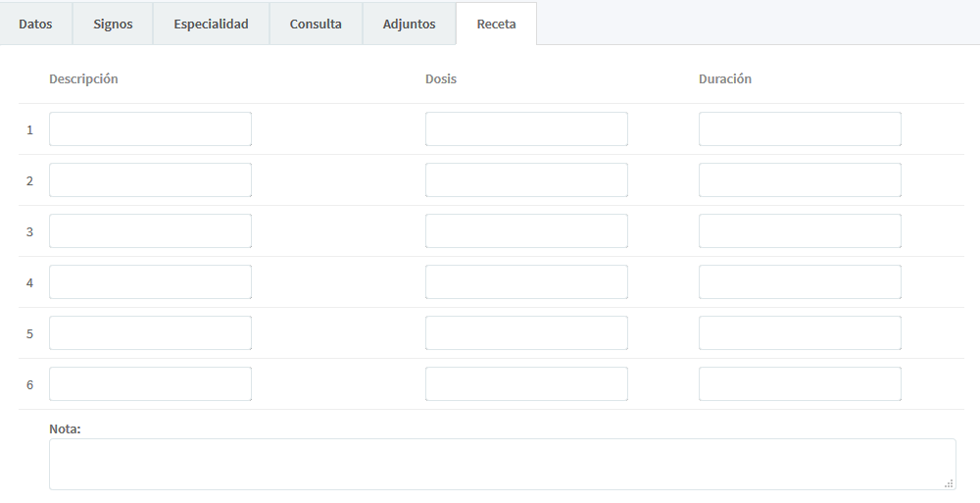Click Descripción field in row 6
Screen dimensions: 980x503
[150, 384]
